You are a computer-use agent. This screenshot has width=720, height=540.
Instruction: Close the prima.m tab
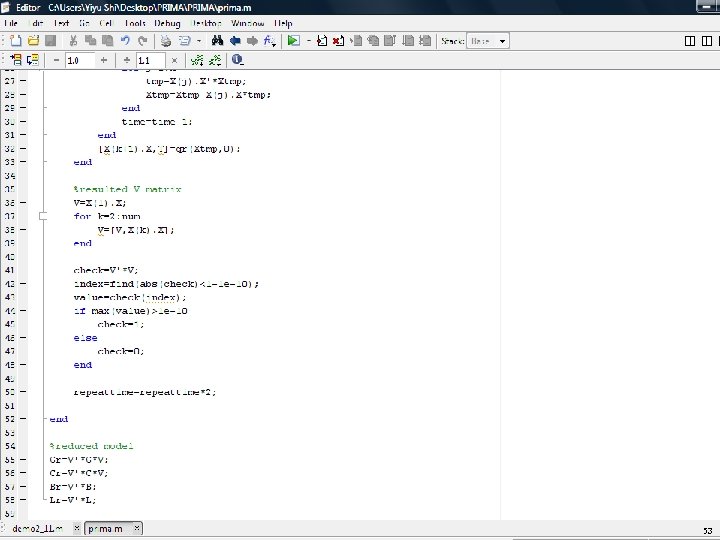click(x=136, y=528)
